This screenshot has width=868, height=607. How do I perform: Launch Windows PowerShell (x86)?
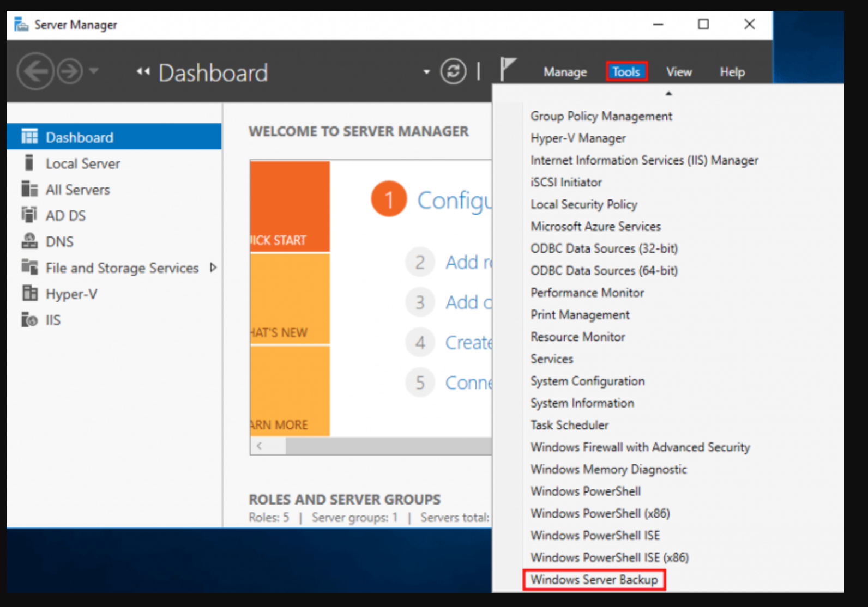[600, 513]
